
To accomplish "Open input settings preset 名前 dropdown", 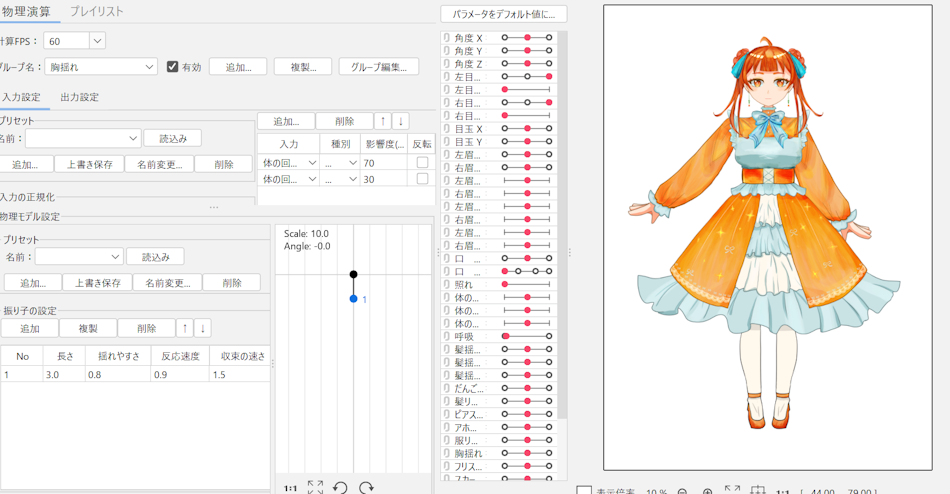I will pyautogui.click(x=132, y=139).
